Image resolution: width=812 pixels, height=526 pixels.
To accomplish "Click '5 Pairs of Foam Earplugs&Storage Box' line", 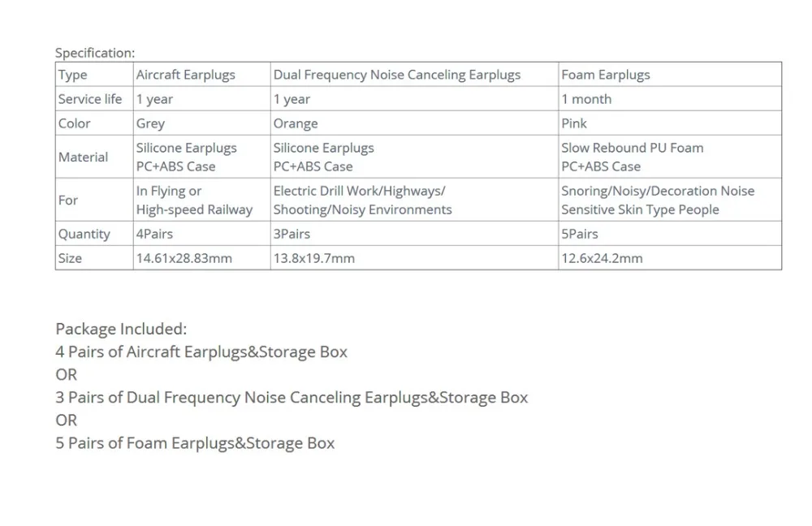I will tap(195, 443).
